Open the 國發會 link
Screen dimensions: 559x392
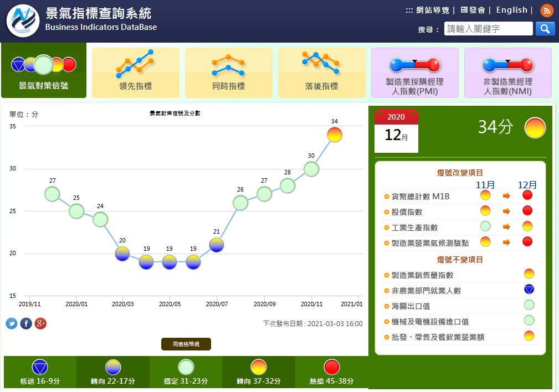(x=473, y=10)
